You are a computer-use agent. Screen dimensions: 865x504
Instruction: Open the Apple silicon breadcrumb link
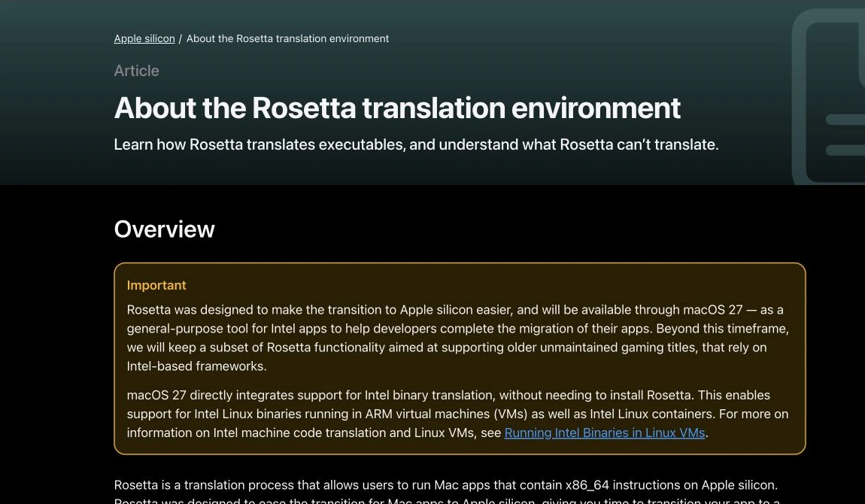[144, 38]
